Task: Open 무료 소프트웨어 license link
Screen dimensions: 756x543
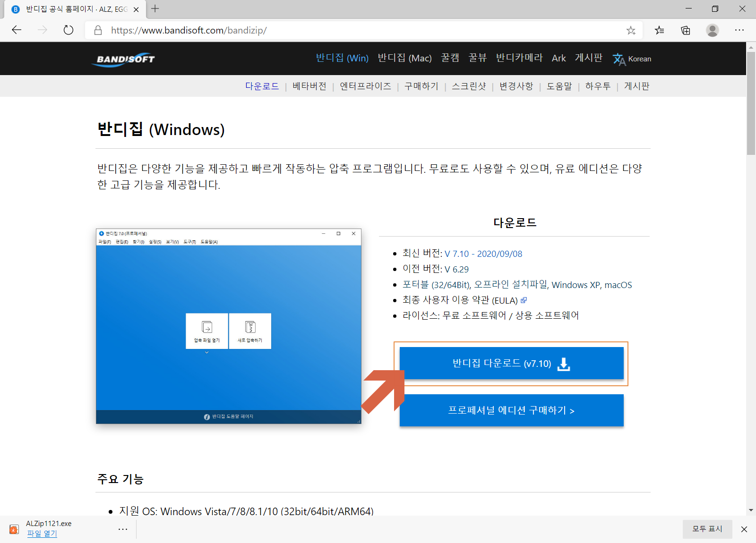Action: (474, 315)
